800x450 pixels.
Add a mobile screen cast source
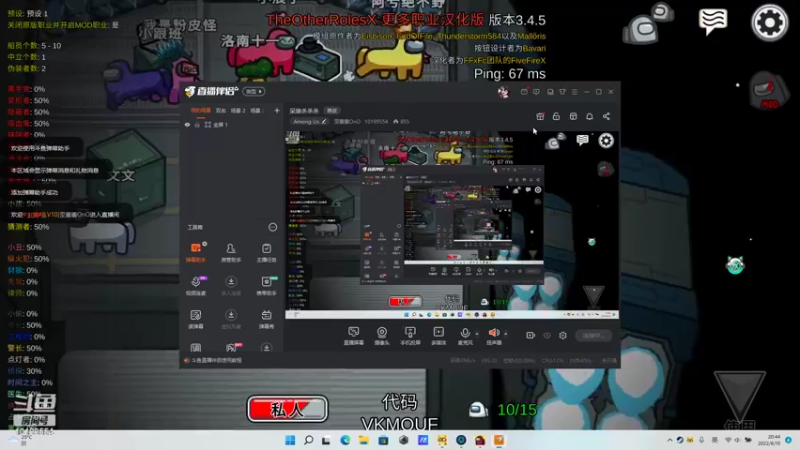tap(410, 336)
